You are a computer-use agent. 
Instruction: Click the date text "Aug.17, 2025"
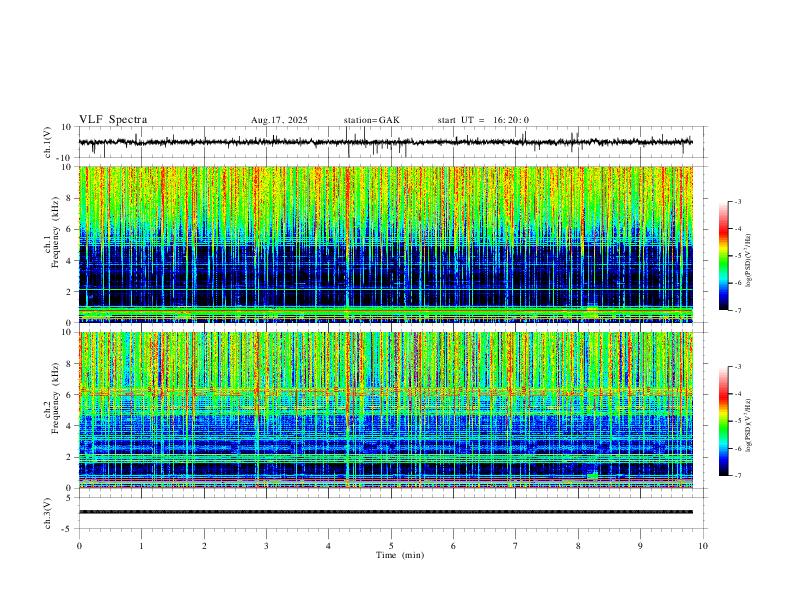279,120
